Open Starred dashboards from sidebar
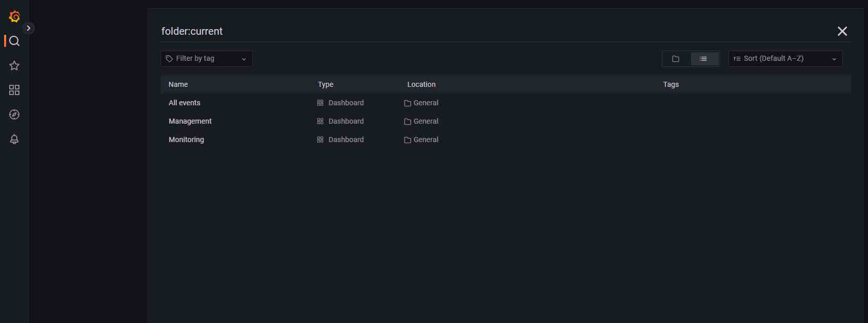Screen dimensions: 868x323 coord(14,65)
